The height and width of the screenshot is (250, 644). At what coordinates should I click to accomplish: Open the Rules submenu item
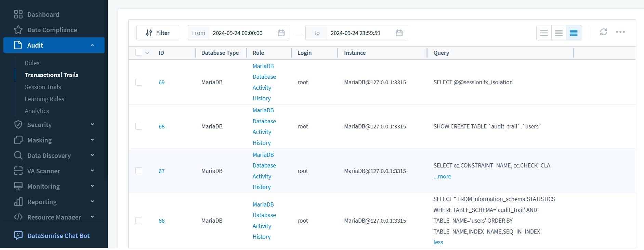click(32, 63)
